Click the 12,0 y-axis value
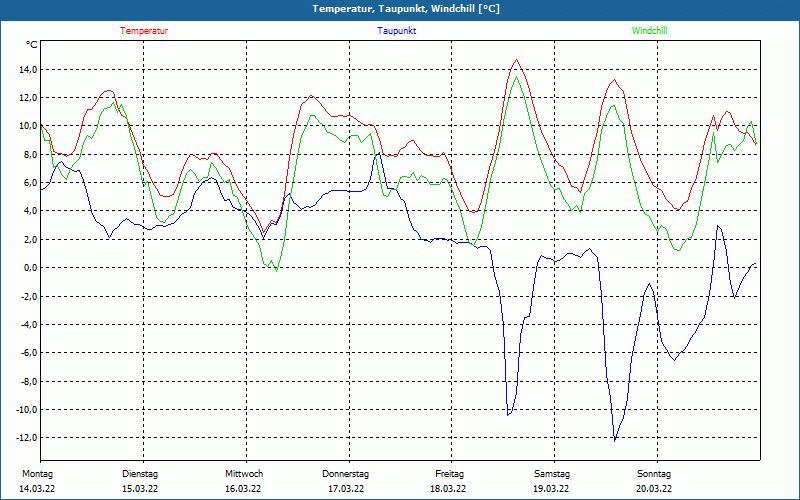 coord(28,97)
